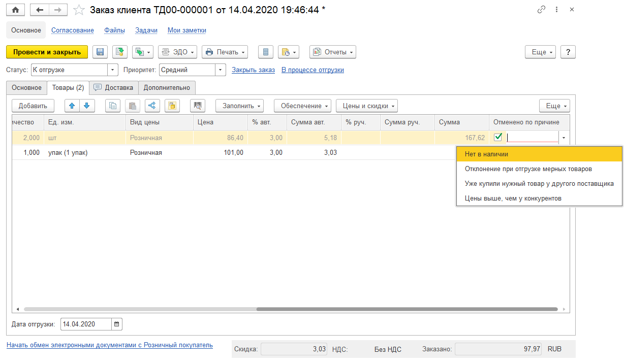
Task: Copy rows with the copy icon
Action: [113, 106]
